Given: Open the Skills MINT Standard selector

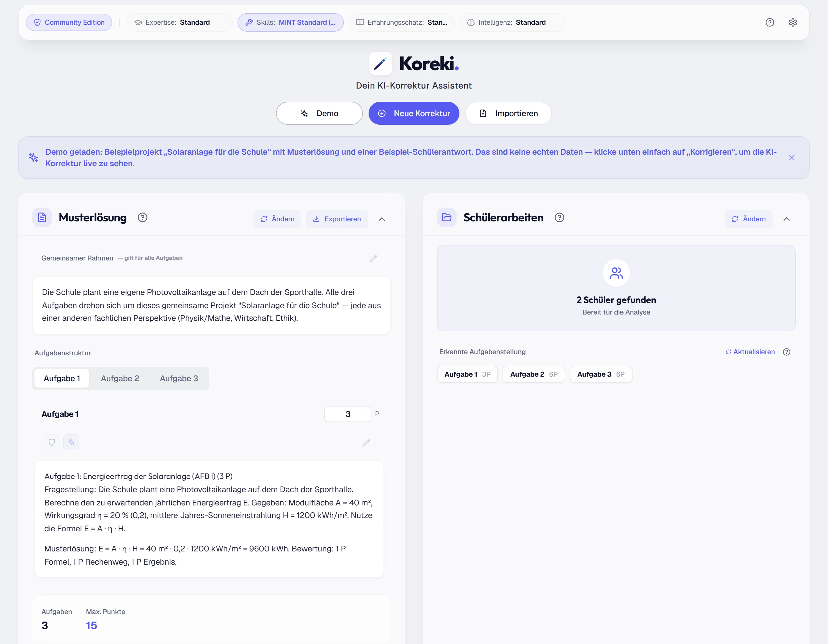Looking at the screenshot, I should point(290,22).
